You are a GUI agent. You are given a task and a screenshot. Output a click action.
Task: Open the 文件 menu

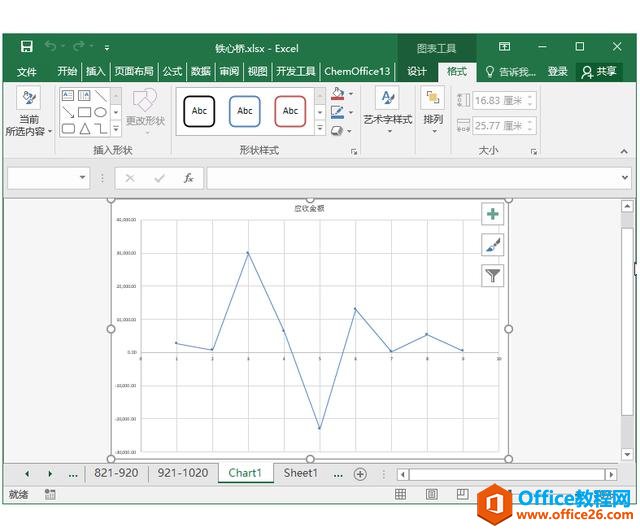[x=27, y=72]
